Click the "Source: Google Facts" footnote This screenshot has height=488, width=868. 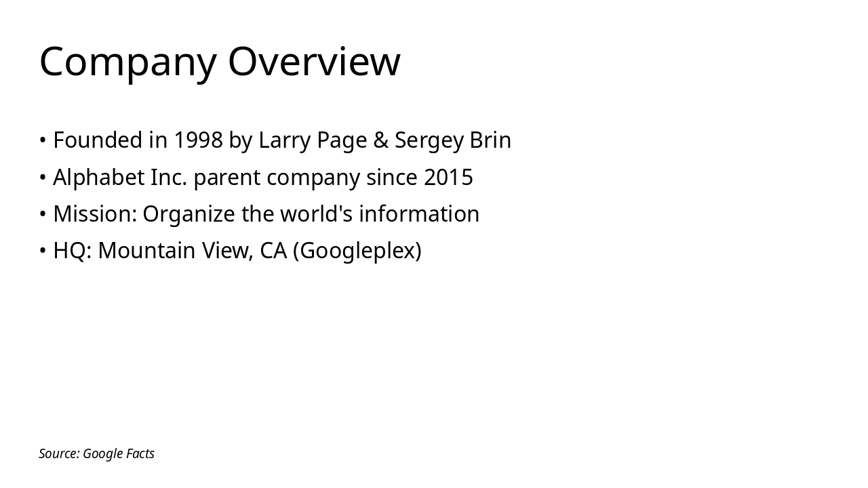coord(96,454)
